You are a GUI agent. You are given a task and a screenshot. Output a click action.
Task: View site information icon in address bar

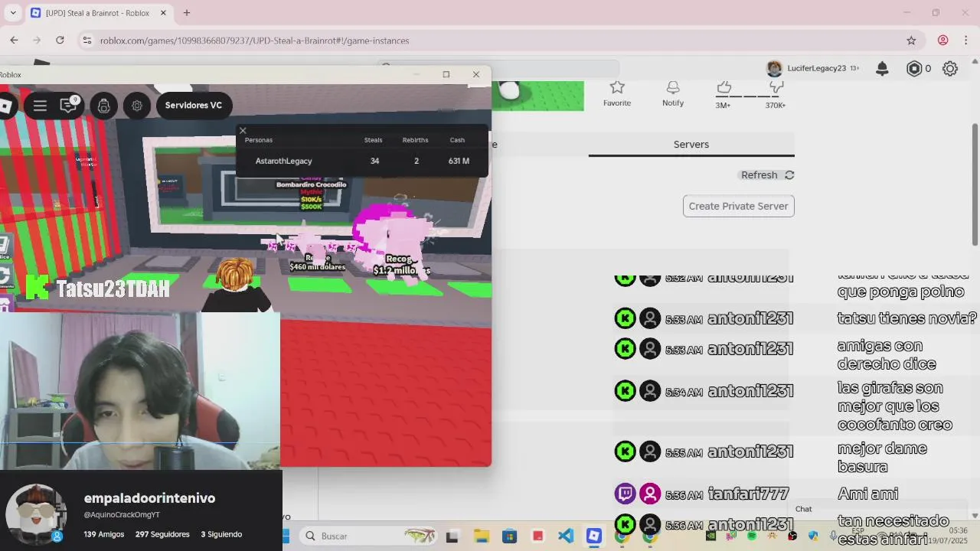pyautogui.click(x=87, y=41)
